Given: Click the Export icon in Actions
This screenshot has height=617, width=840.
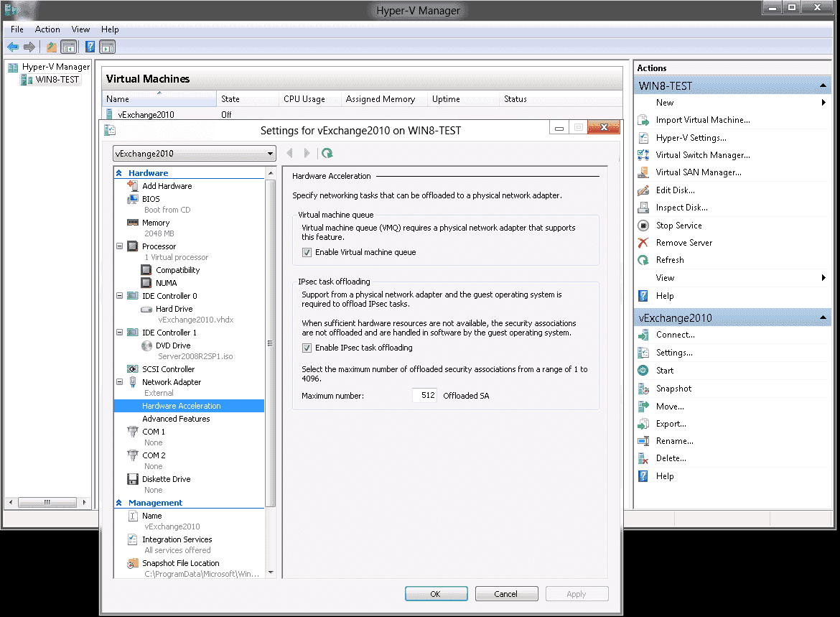Looking at the screenshot, I should [643, 424].
